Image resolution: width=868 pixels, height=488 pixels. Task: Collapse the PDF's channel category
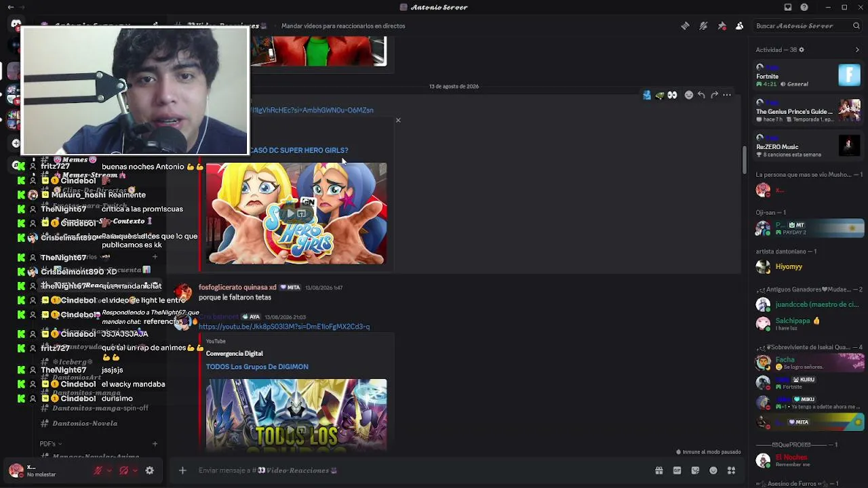[50, 444]
